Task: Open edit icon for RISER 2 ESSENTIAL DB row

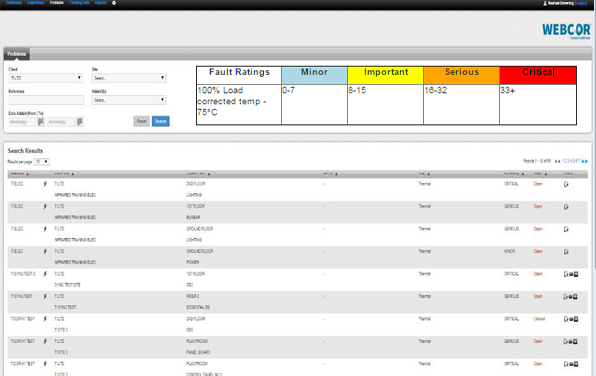Action: tap(566, 297)
